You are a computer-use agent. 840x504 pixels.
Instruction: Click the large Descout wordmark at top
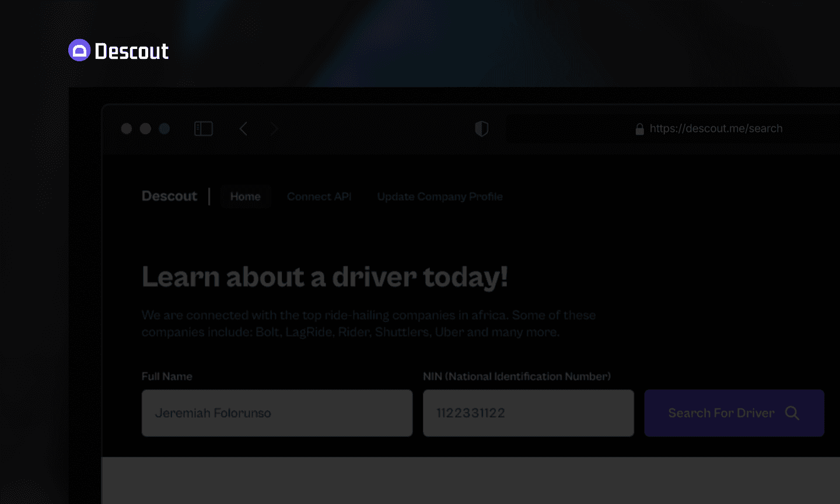[132, 51]
